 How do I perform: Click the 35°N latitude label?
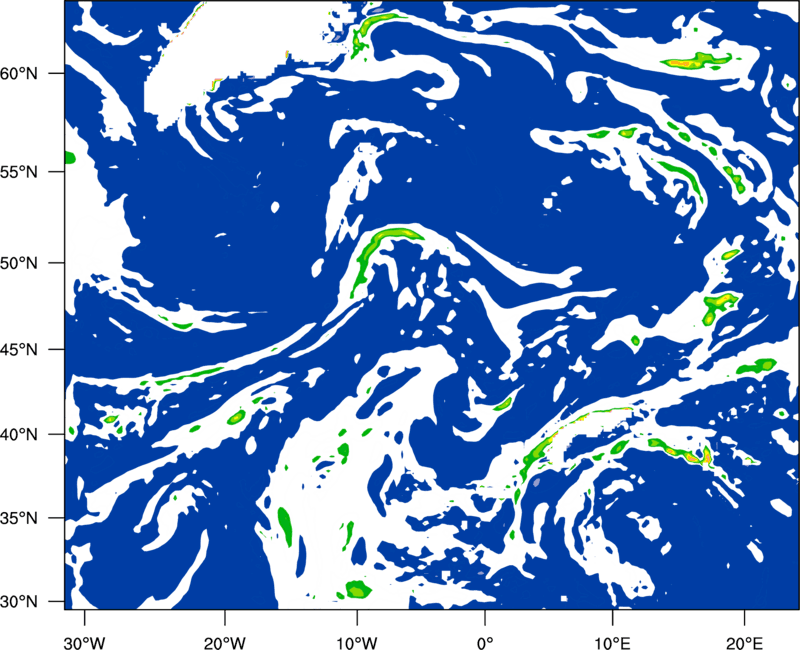coord(19,519)
